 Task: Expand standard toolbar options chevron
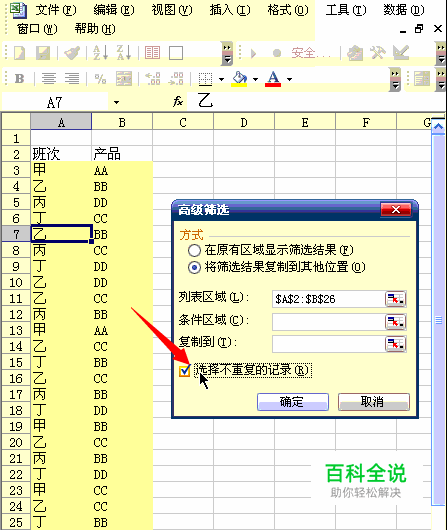pyautogui.click(x=227, y=53)
